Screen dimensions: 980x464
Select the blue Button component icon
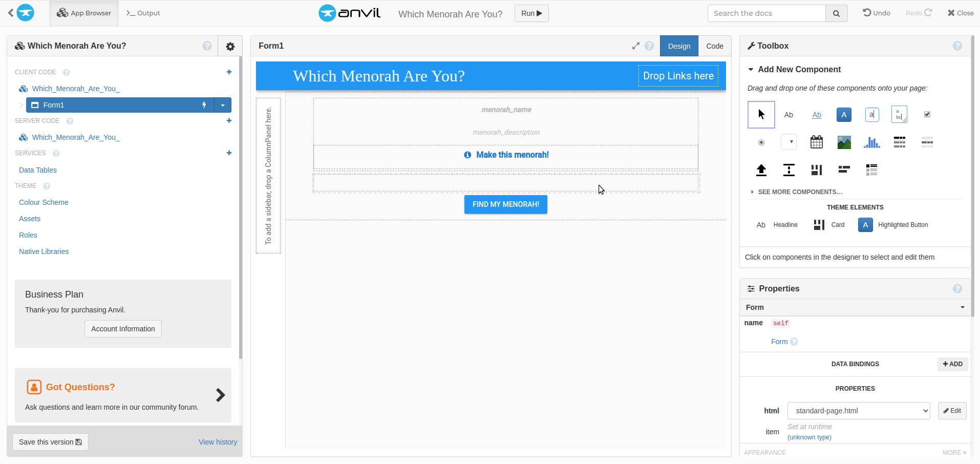844,115
